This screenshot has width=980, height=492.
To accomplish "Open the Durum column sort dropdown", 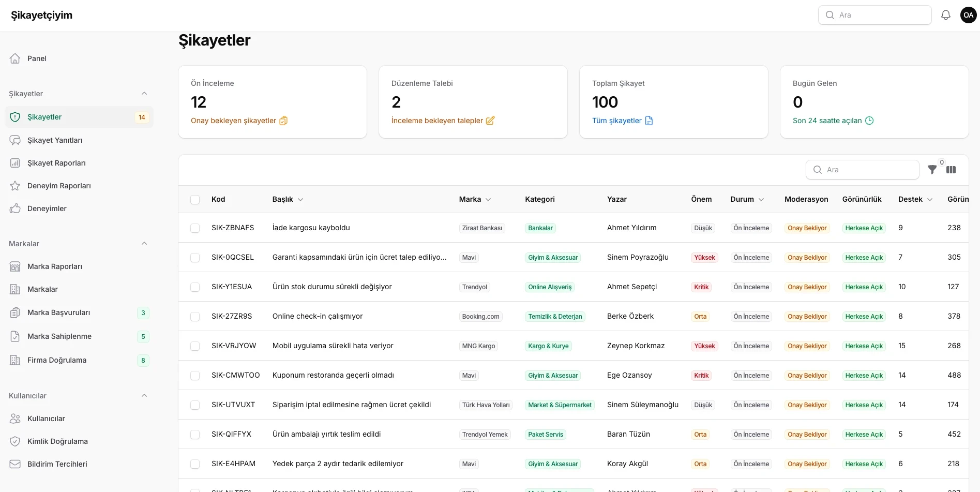I will coord(761,200).
